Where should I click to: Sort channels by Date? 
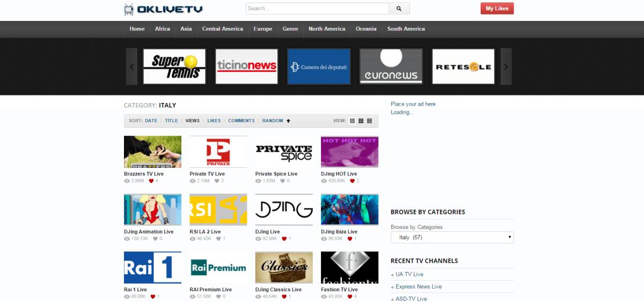151,121
